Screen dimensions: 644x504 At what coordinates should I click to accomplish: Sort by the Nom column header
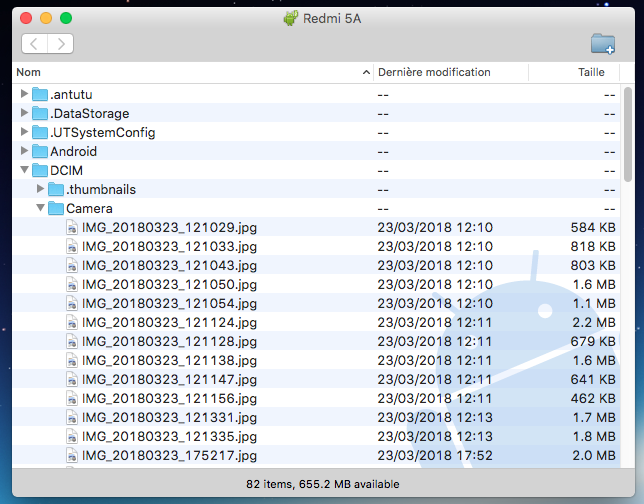tap(190, 72)
